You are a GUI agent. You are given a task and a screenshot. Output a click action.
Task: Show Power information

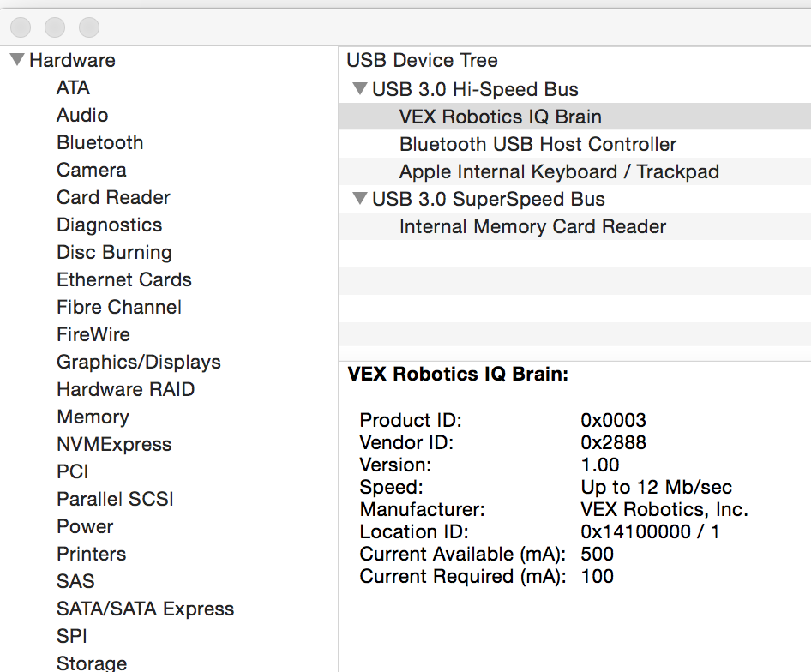tap(85, 526)
